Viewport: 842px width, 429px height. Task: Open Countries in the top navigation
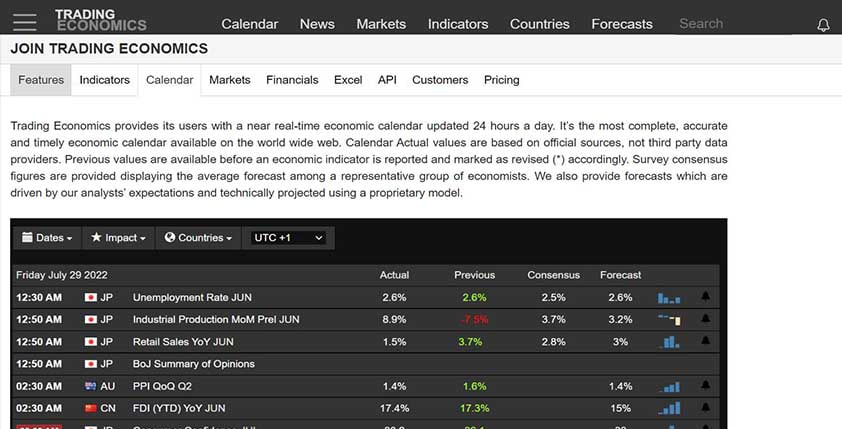[540, 24]
